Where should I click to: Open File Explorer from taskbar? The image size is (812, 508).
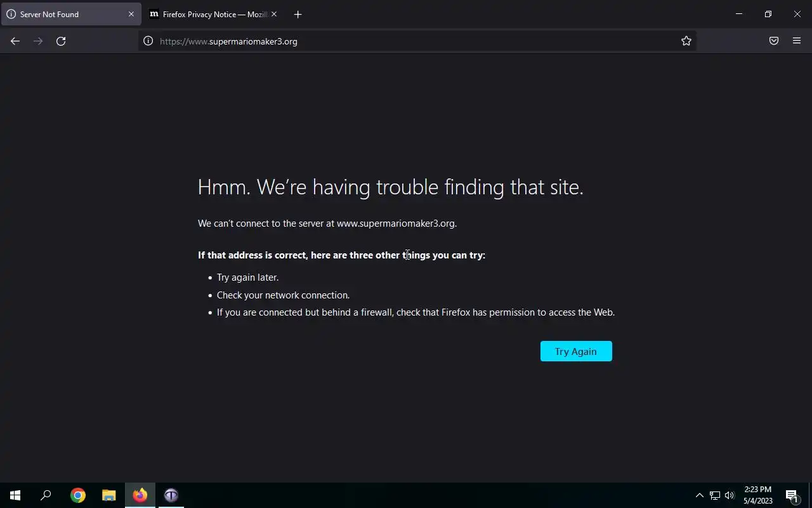tap(109, 495)
